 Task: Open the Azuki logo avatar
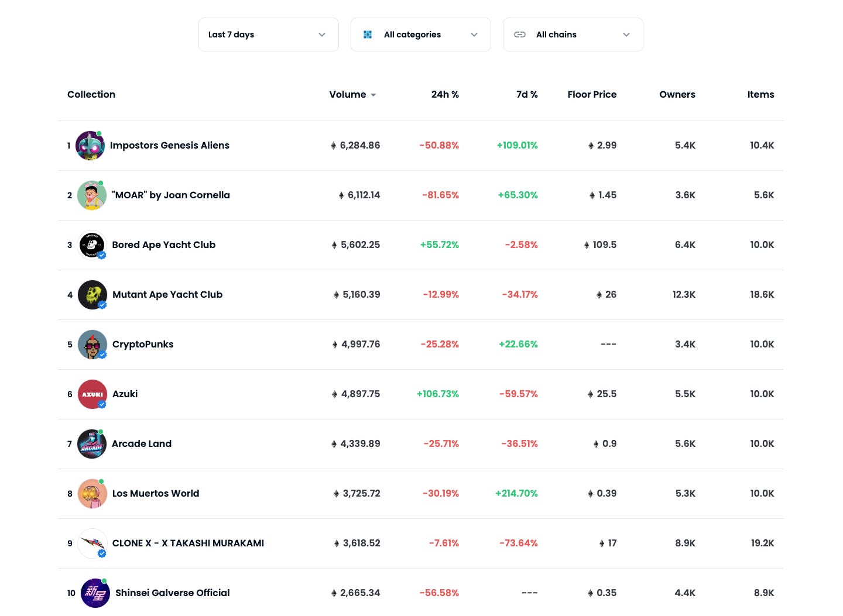pos(92,394)
